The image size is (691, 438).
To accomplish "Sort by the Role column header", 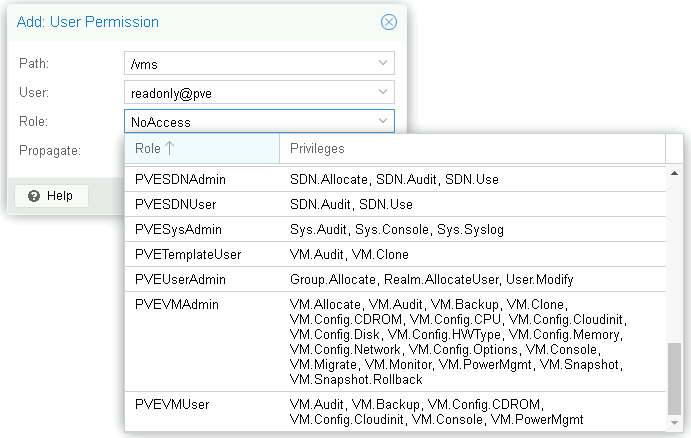I will [x=201, y=149].
